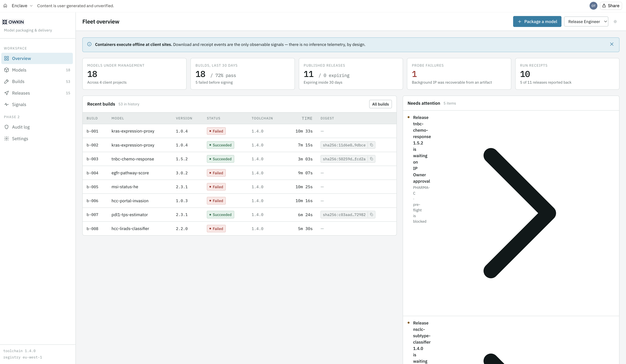This screenshot has height=364, width=626.
Task: Click the Releases paper-plane icon
Action: (7, 93)
